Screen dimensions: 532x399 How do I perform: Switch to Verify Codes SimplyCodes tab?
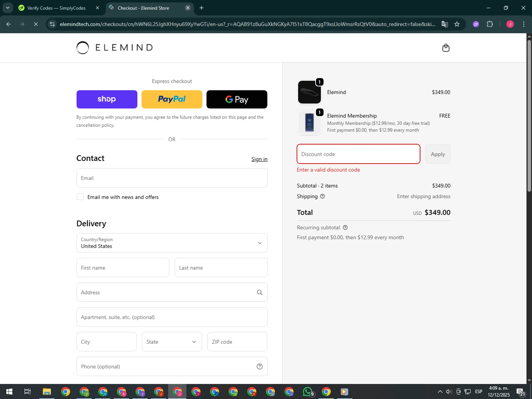coord(56,8)
